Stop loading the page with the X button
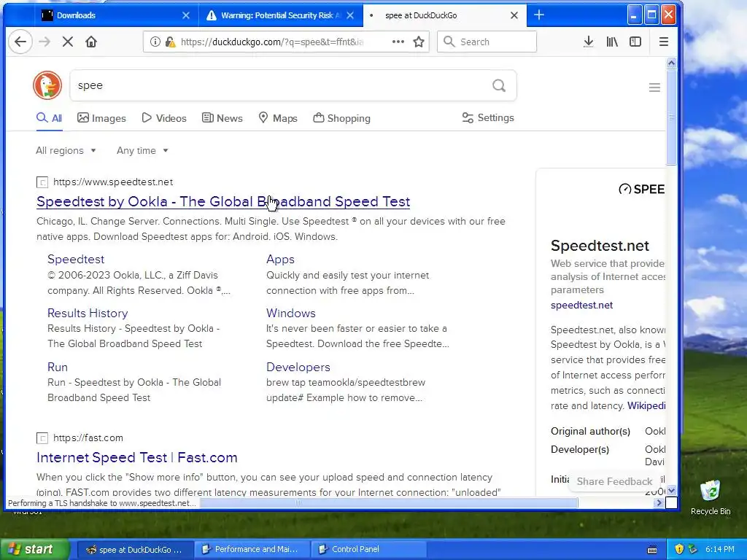747x560 pixels. click(x=68, y=42)
